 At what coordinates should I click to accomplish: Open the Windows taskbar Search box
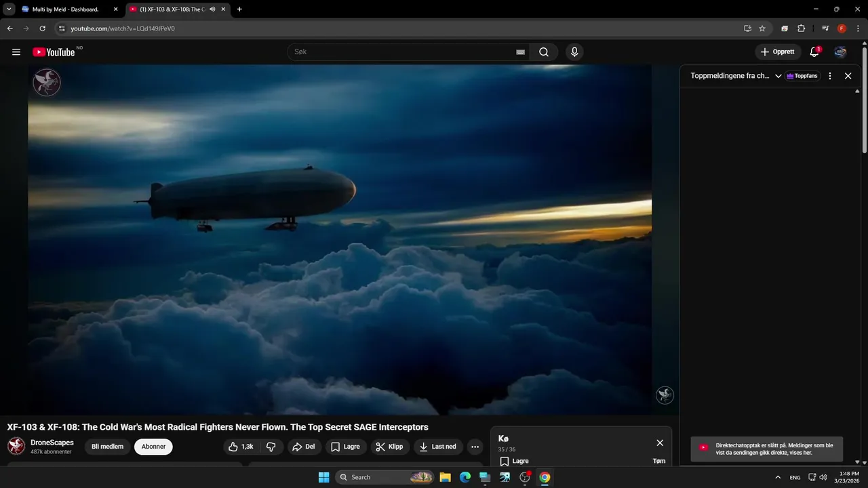coord(384,477)
